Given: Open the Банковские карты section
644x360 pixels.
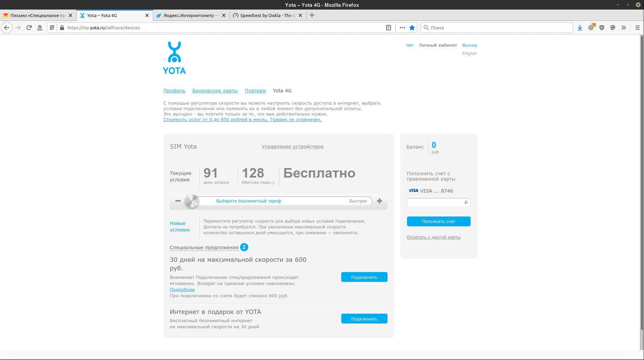Looking at the screenshot, I should pyautogui.click(x=215, y=91).
